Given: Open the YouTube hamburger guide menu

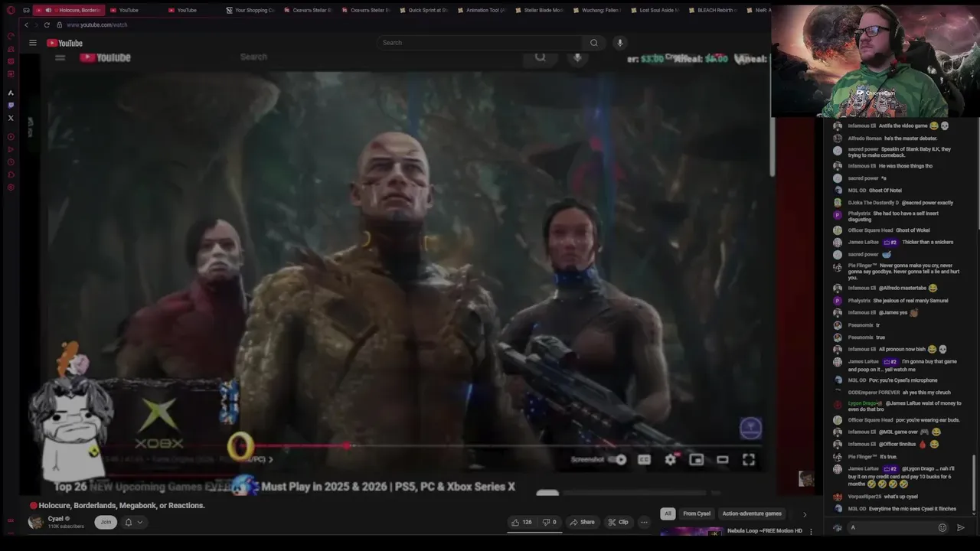Looking at the screenshot, I should (33, 43).
